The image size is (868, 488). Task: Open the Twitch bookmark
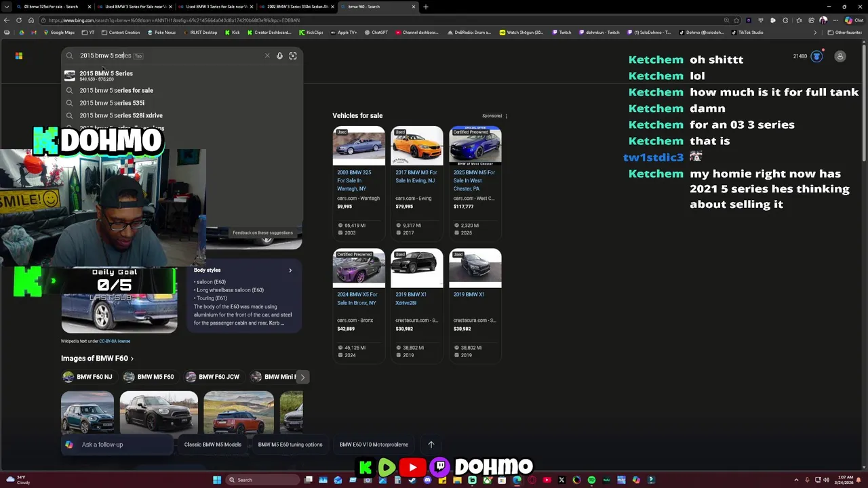pyautogui.click(x=562, y=32)
